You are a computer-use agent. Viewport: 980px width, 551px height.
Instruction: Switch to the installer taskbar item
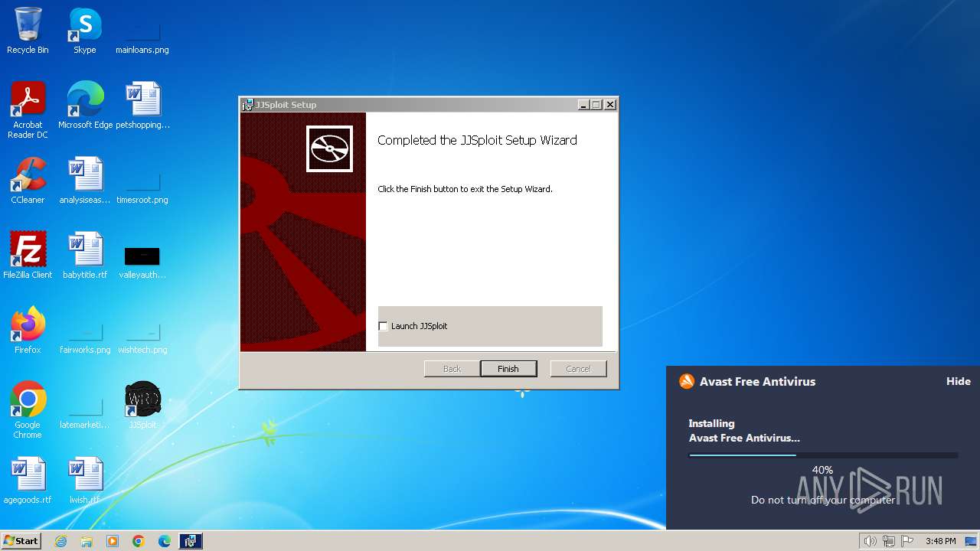coord(191,541)
